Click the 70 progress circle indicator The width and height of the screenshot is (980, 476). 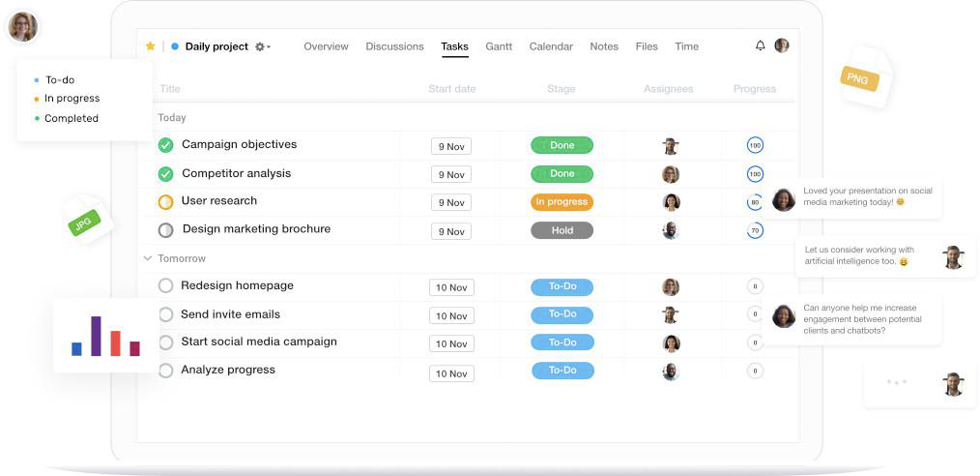755,231
